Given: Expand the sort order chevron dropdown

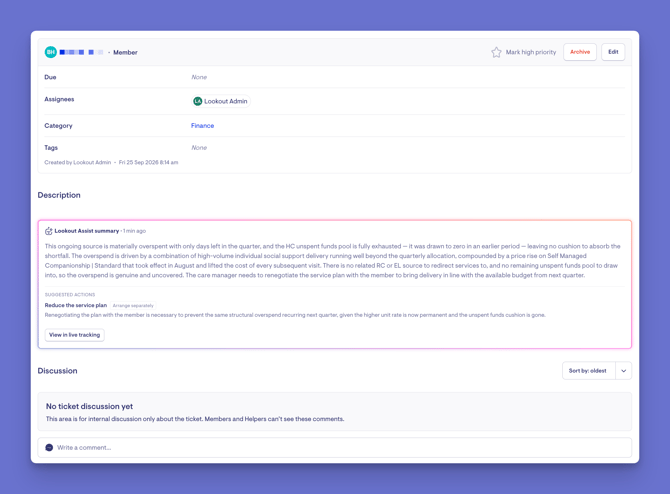Looking at the screenshot, I should tap(623, 371).
